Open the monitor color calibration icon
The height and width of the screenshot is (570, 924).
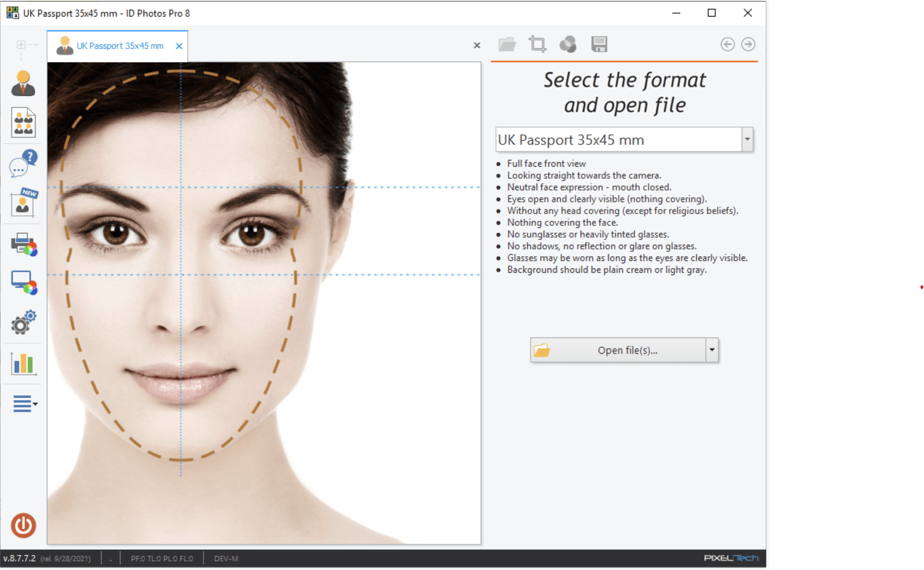24,283
